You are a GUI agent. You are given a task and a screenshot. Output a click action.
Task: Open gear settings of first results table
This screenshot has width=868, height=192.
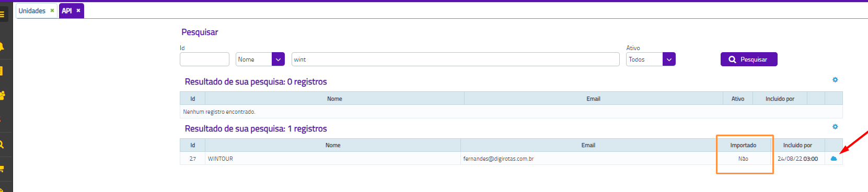tap(835, 80)
